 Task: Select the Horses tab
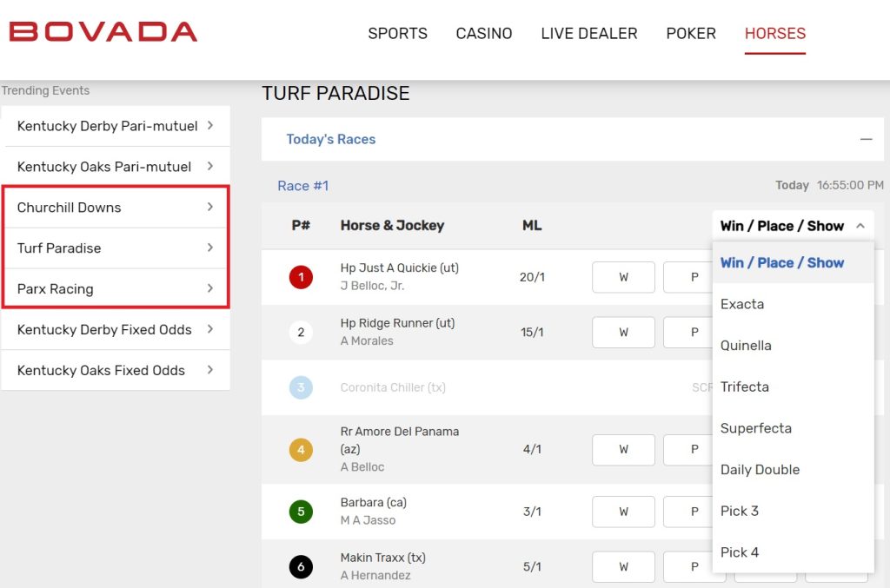[775, 34]
